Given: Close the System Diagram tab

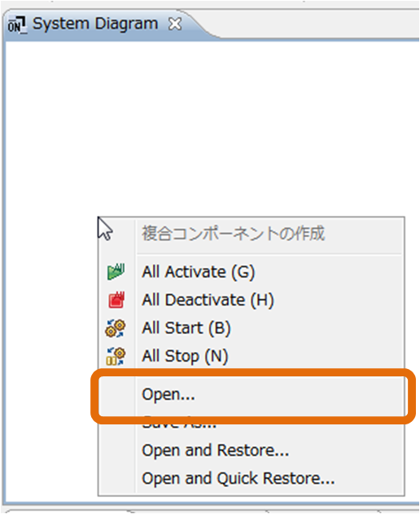Looking at the screenshot, I should click(x=175, y=24).
